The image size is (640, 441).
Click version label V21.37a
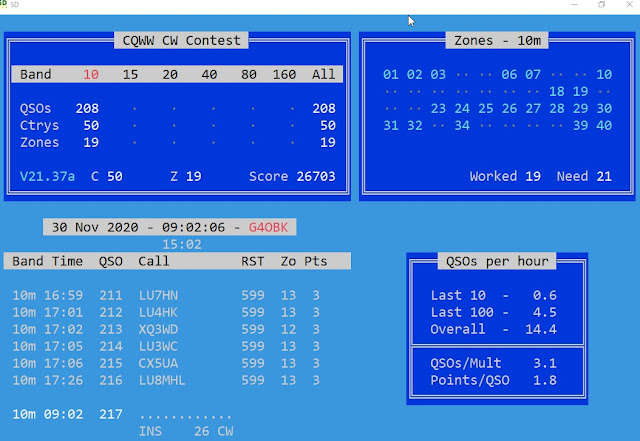click(47, 176)
